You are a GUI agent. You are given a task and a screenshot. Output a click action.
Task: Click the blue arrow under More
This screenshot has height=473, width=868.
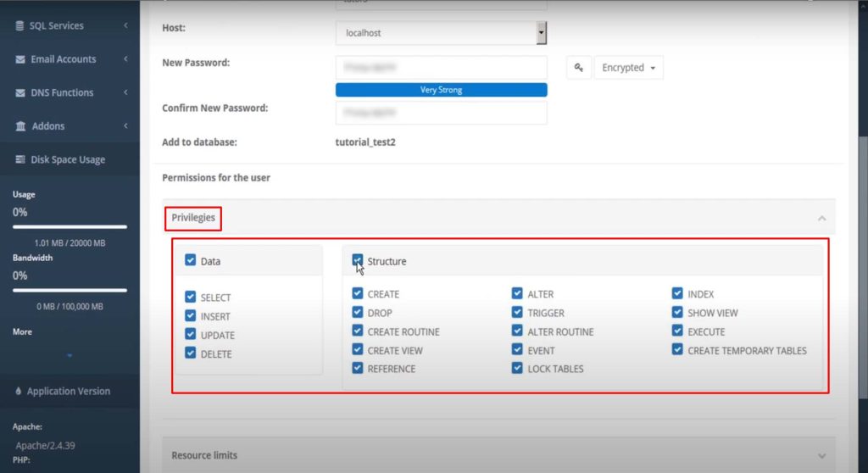[70, 354]
